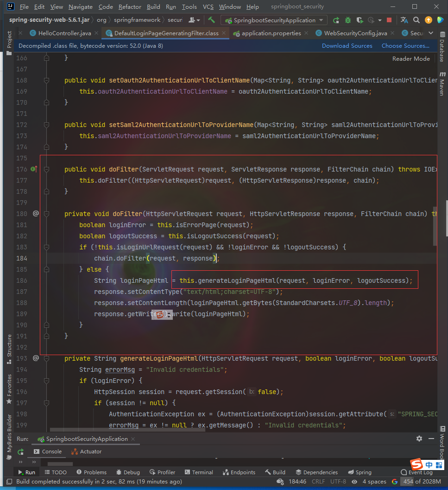
Task: Enable Reader Mode
Action: [411, 58]
